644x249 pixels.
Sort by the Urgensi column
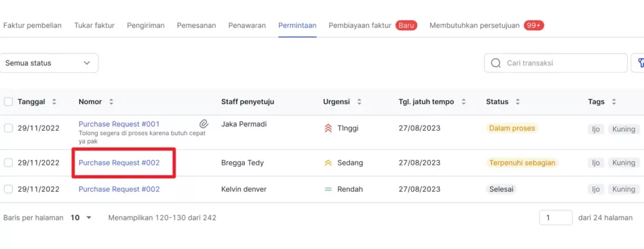pyautogui.click(x=359, y=102)
